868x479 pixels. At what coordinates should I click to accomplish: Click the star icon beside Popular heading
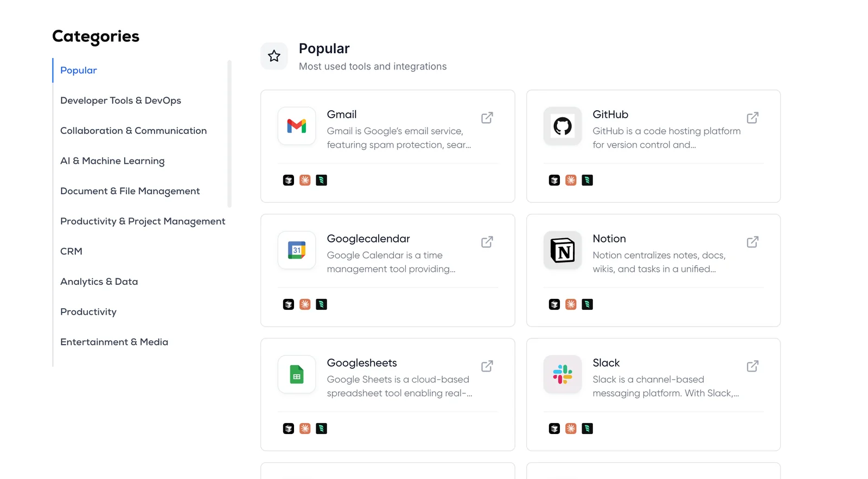point(274,56)
